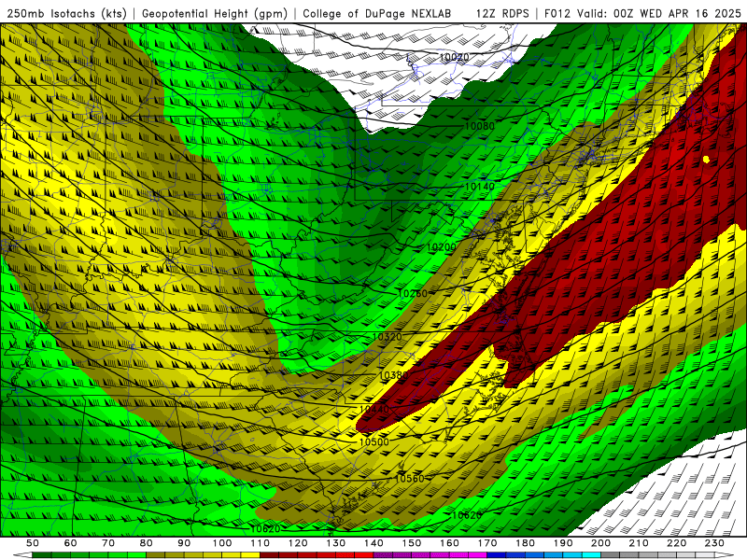Select the 'Geopotential Height (gpm)' header label
Screen dimensions: 747x560
tap(215, 14)
